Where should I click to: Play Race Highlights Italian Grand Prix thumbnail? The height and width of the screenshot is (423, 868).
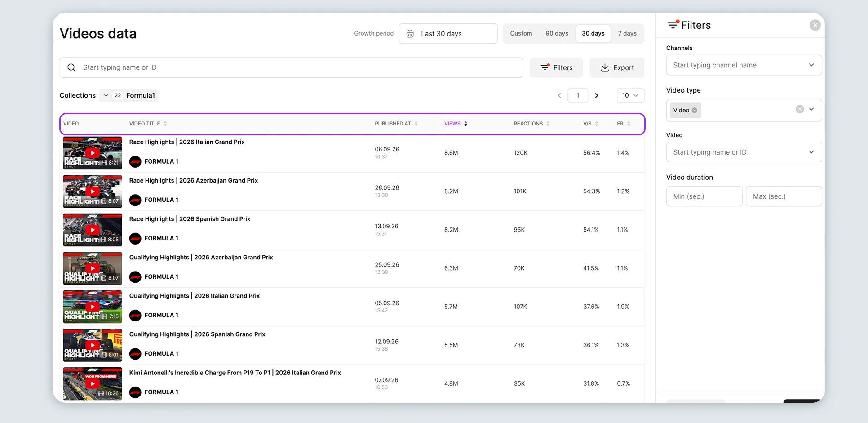tap(93, 153)
